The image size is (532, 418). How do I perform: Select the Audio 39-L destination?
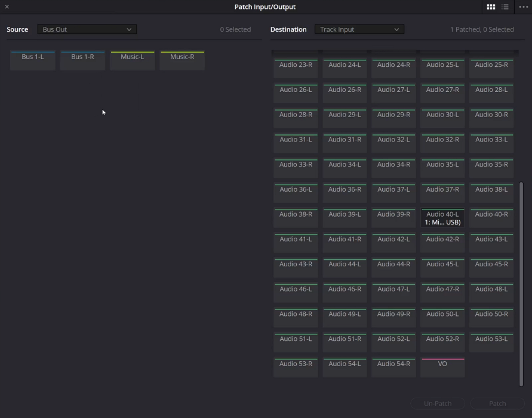[x=345, y=218]
